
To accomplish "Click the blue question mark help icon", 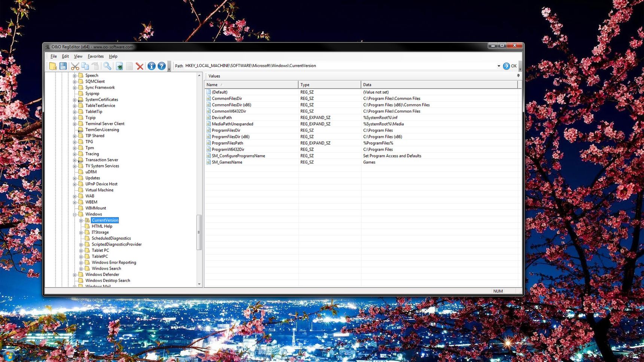I will tap(161, 66).
